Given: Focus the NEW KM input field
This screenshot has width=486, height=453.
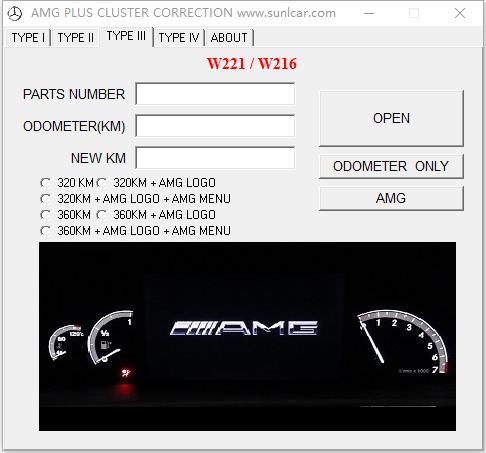Looking at the screenshot, I should (215, 158).
